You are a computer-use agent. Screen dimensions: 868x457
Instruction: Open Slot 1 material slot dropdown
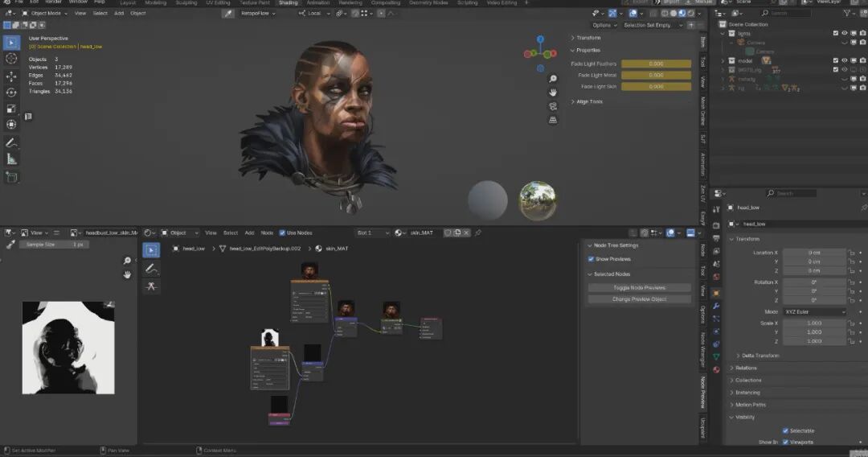[373, 233]
